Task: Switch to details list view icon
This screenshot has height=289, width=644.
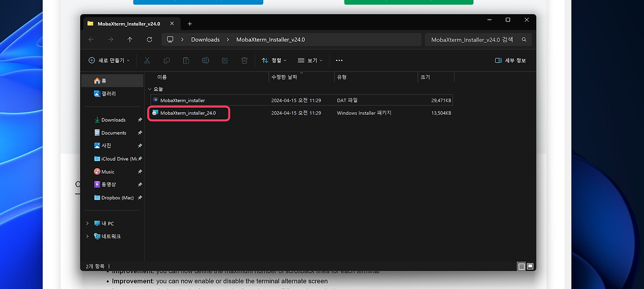Action: point(522,266)
